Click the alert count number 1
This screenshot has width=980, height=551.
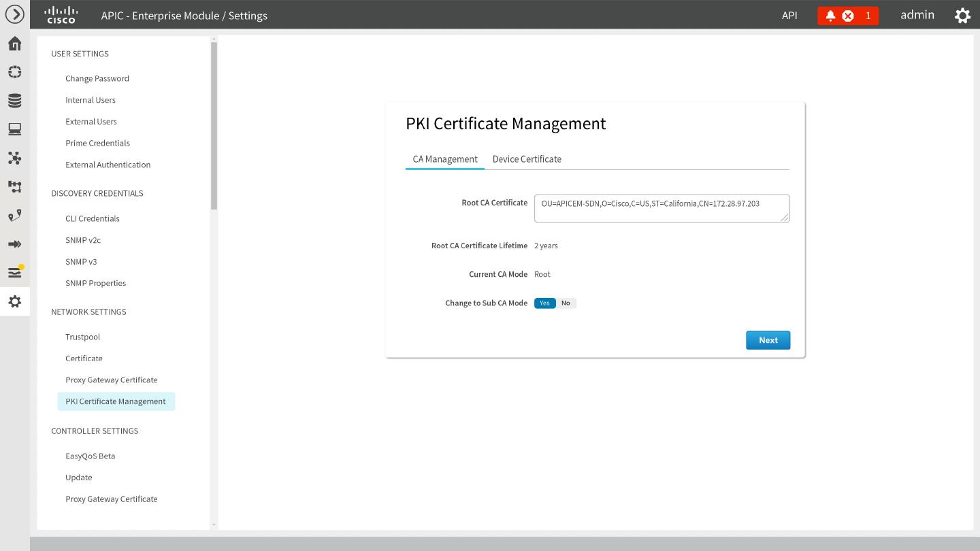(x=868, y=16)
